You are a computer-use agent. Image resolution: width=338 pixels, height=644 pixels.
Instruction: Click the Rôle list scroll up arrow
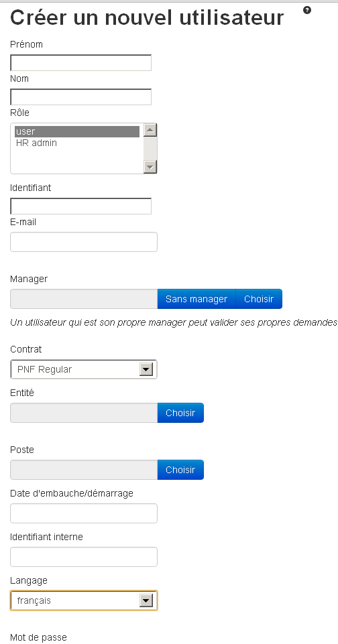(x=150, y=130)
